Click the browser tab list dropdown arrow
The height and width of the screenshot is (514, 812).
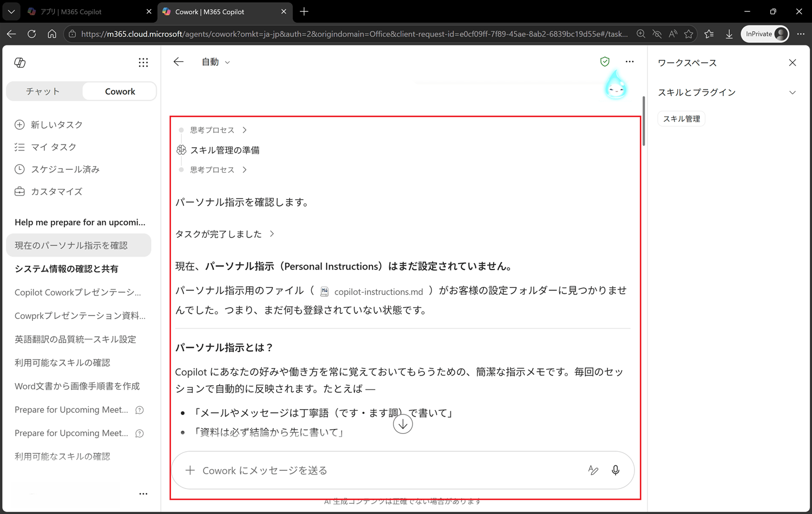pyautogui.click(x=11, y=11)
